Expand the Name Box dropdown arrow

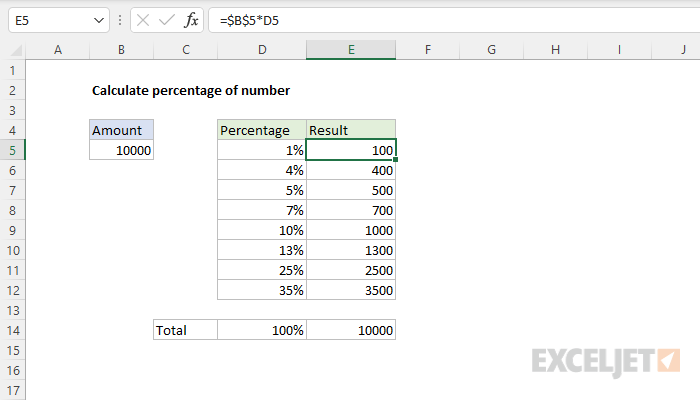pyautogui.click(x=97, y=20)
